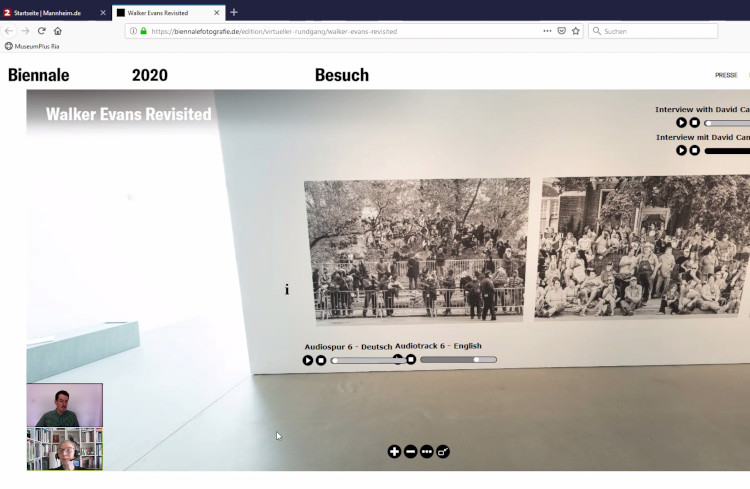
Task: Zoom out with the minus icon
Action: point(410,452)
